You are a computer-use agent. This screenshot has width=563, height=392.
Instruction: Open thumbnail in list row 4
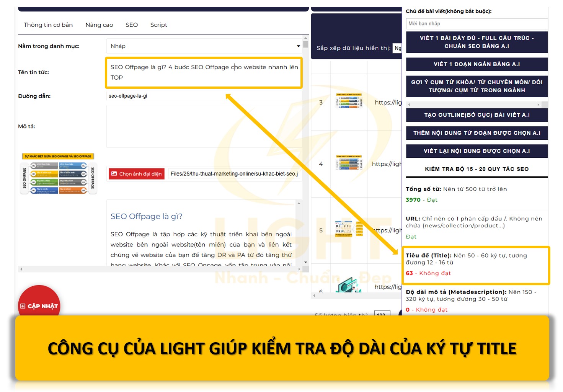pyautogui.click(x=349, y=162)
